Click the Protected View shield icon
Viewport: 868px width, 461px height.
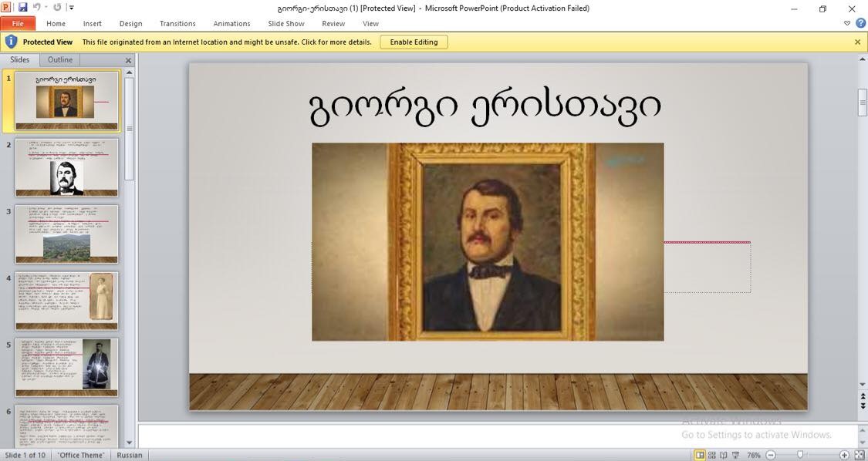(11, 42)
